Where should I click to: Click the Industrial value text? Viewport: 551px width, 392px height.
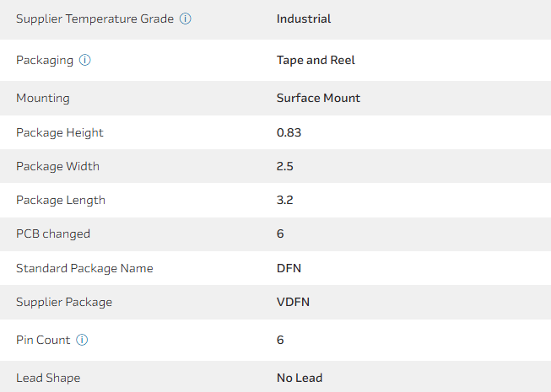coord(304,19)
